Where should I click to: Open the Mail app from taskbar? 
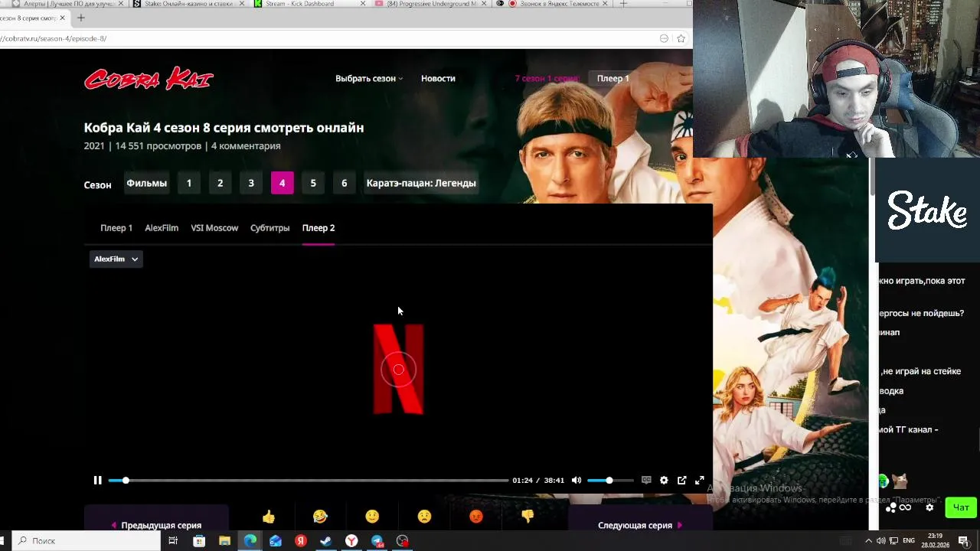[x=276, y=541]
